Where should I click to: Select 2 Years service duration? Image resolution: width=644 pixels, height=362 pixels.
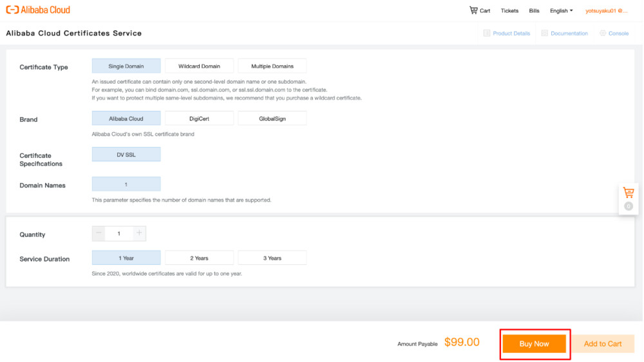199,258
